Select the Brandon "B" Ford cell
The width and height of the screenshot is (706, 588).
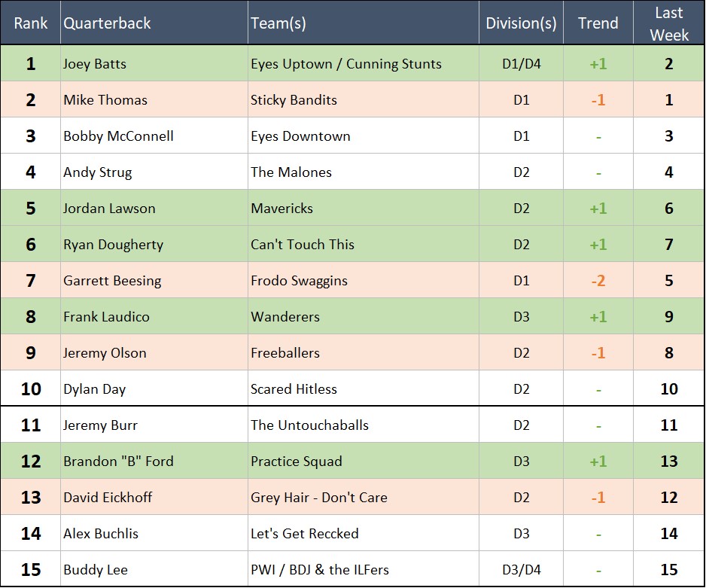[x=118, y=462]
